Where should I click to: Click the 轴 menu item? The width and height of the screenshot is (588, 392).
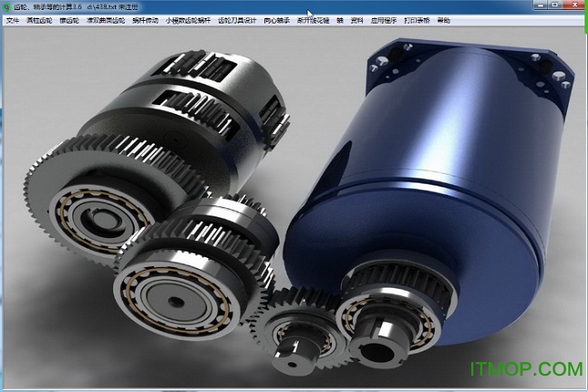[x=340, y=20]
